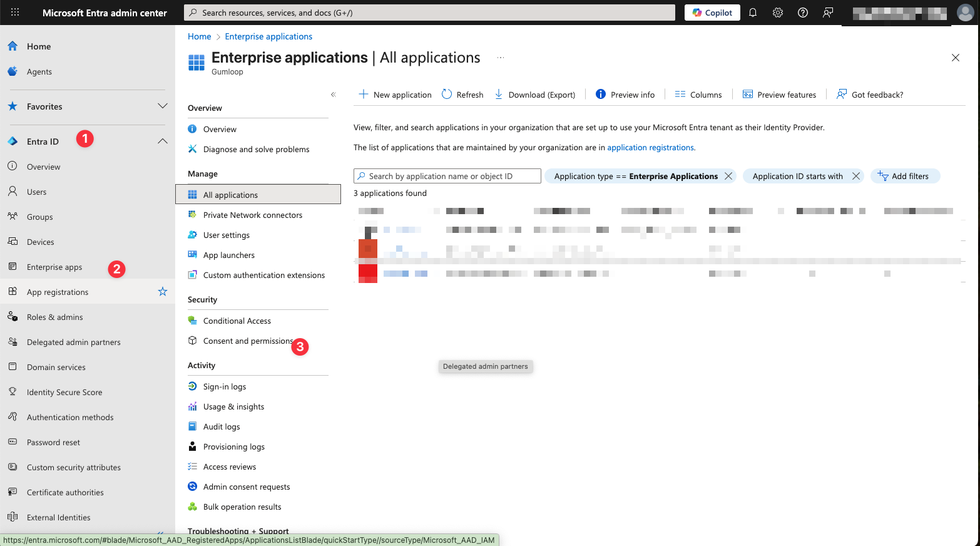This screenshot has width=980, height=546.
Task: Remove the Application type filter
Action: click(x=728, y=176)
